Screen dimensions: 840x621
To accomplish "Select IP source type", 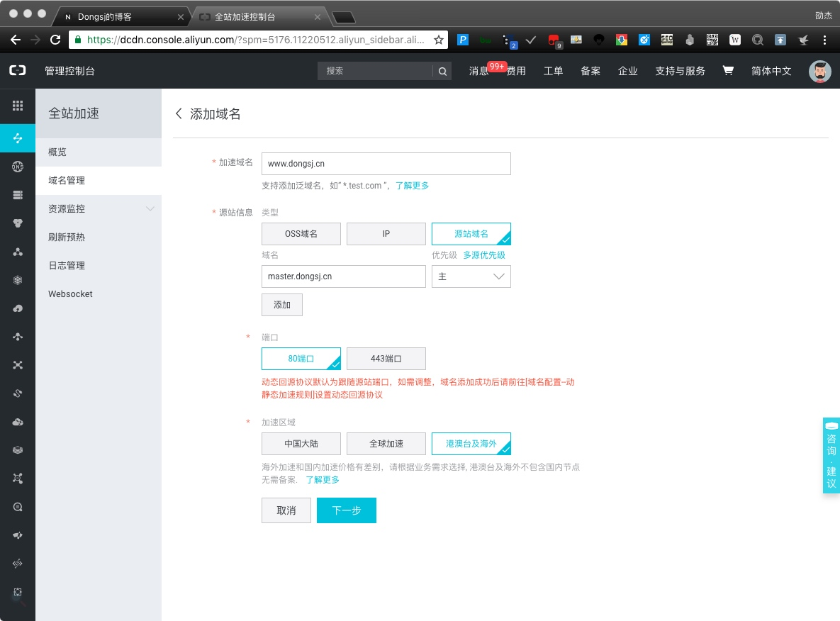I will pos(386,234).
